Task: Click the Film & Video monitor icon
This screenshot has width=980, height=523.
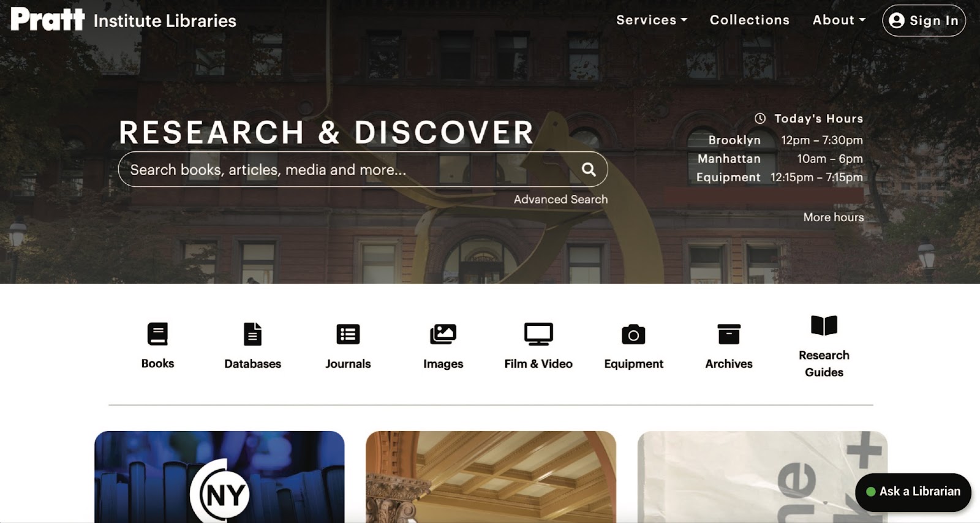Action: [x=538, y=334]
